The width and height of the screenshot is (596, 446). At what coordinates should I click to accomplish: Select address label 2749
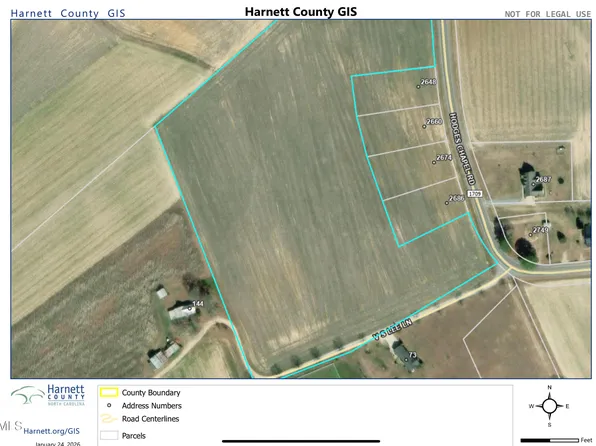click(541, 230)
